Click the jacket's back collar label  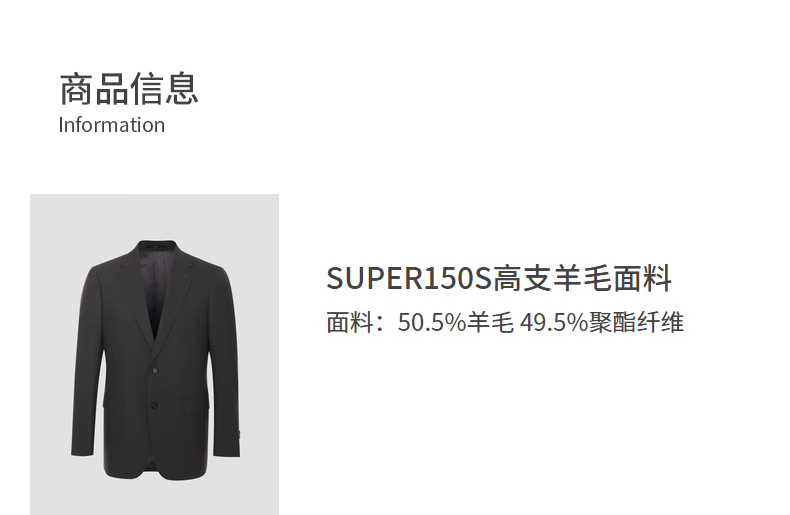click(158, 246)
